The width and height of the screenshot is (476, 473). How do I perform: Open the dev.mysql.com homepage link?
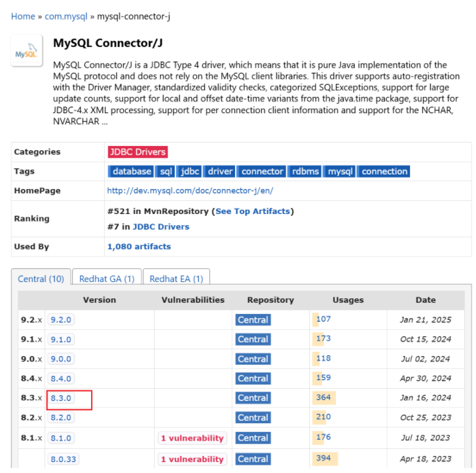coord(190,190)
